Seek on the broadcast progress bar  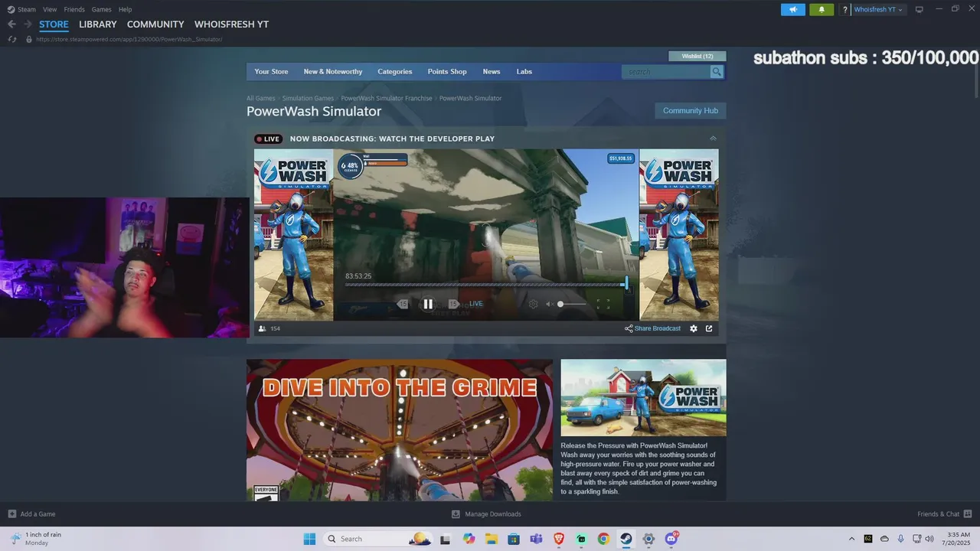tap(486, 285)
